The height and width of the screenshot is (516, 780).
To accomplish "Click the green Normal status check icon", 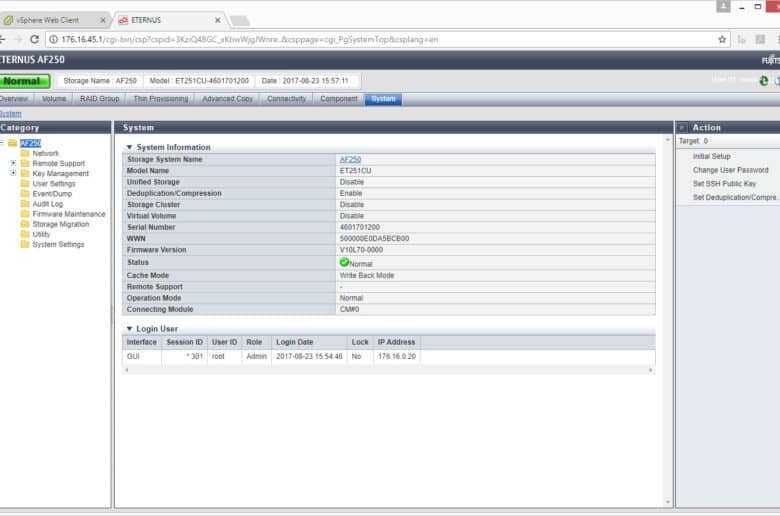I will point(344,262).
